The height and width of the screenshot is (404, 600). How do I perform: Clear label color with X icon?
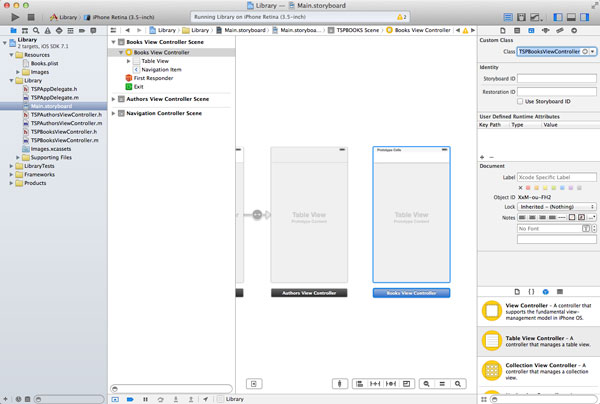(x=520, y=188)
